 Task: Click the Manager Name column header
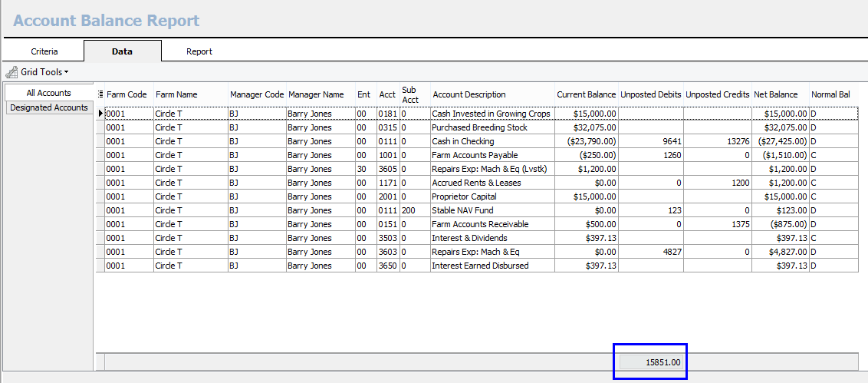[x=316, y=94]
